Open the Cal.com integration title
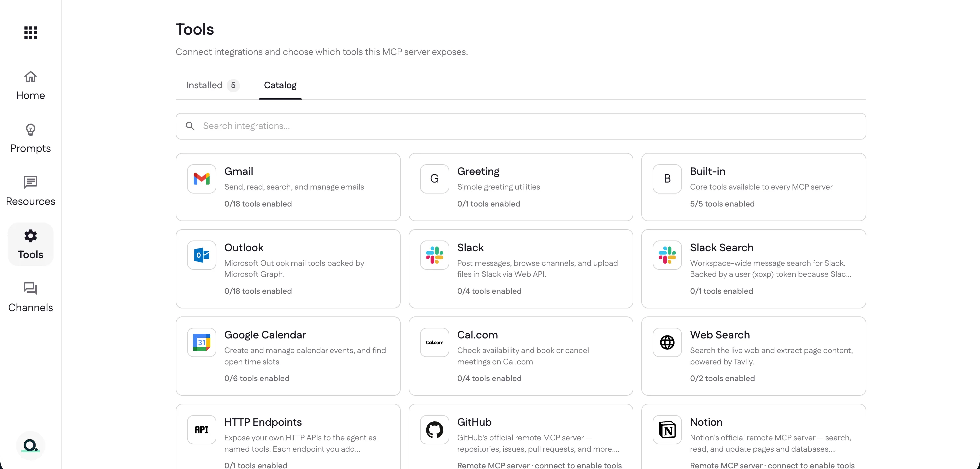 [477, 335]
